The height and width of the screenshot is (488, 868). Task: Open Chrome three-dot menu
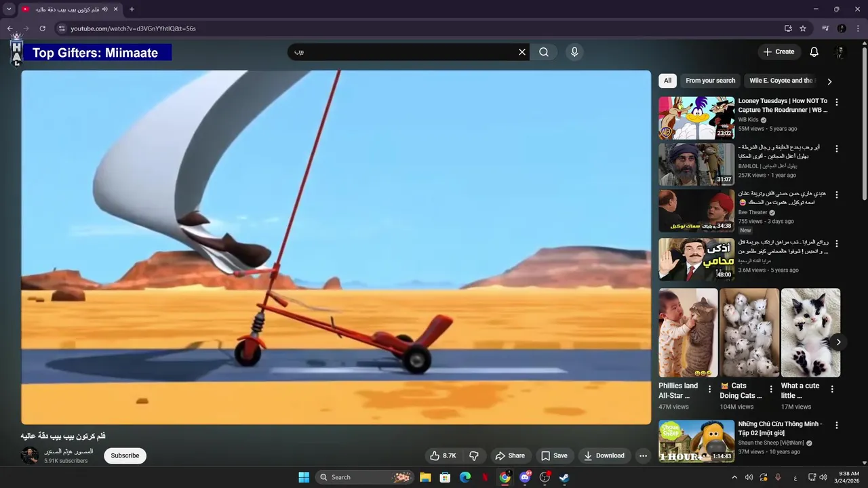coord(859,28)
